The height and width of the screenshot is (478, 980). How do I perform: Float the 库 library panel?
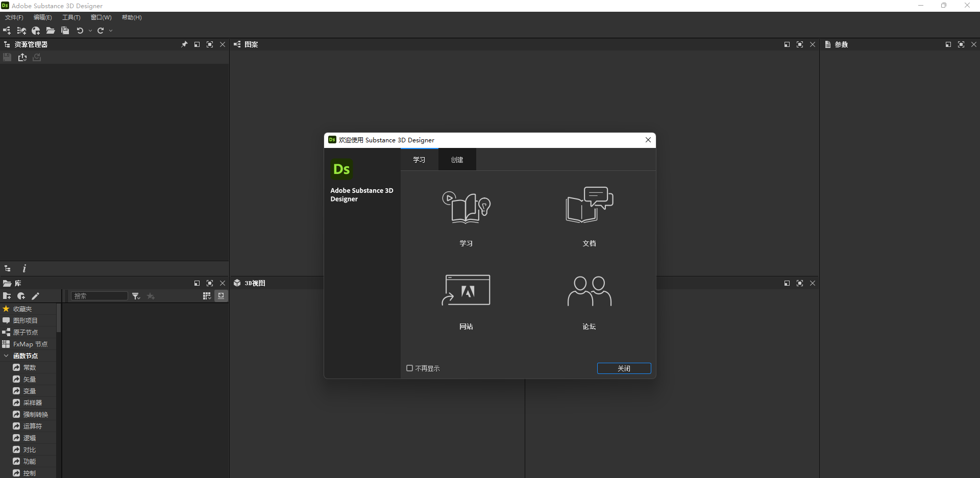click(x=197, y=283)
